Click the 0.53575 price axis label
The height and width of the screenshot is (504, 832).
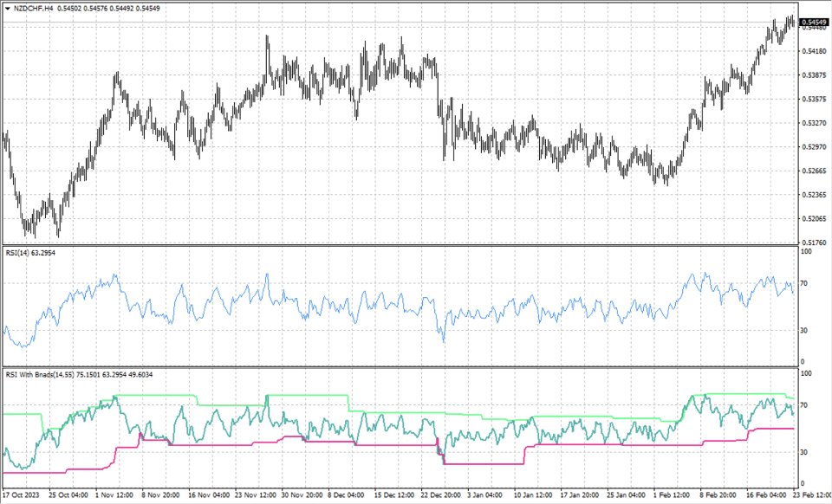point(814,99)
